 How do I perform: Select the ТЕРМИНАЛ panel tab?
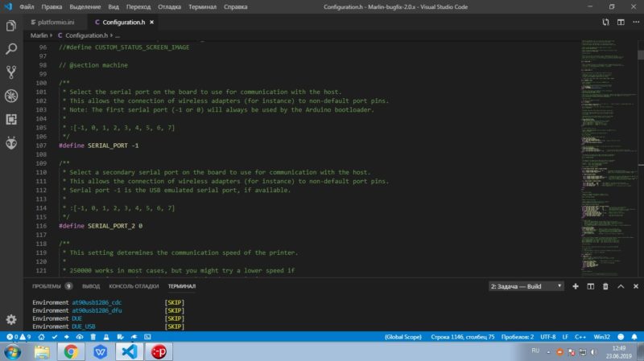182,286
